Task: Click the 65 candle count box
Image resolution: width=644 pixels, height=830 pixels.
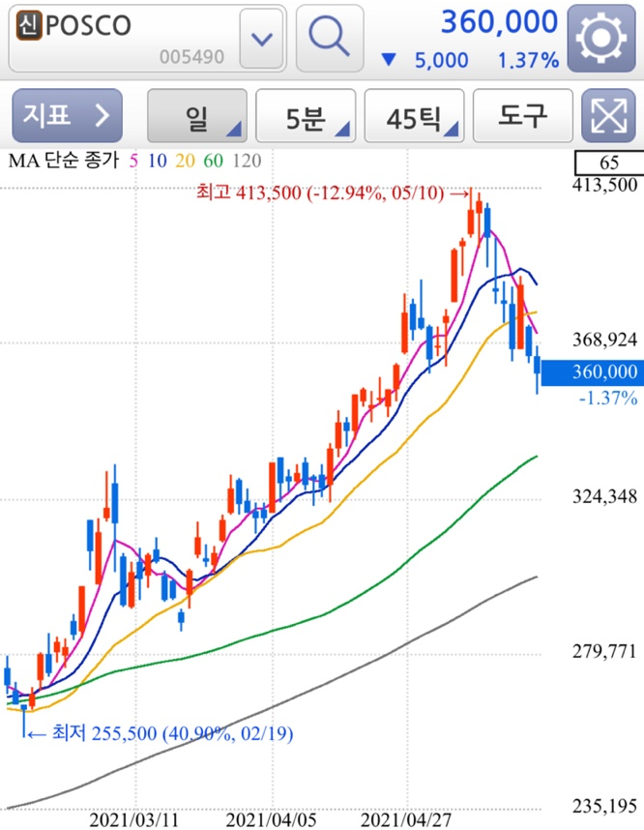Action: (x=609, y=163)
